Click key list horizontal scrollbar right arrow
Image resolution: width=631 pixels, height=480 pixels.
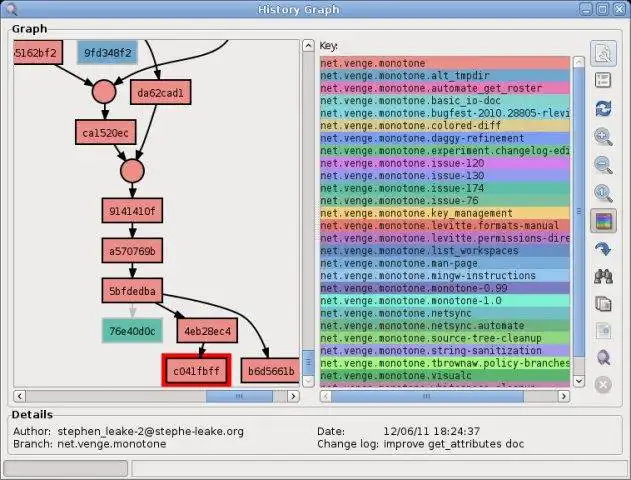pyautogui.click(x=564, y=396)
